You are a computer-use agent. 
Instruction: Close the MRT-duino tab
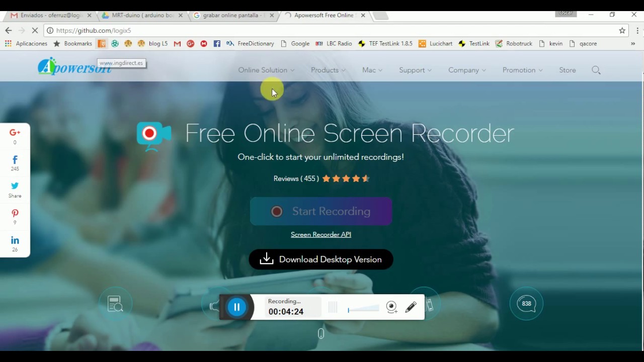pyautogui.click(x=181, y=16)
